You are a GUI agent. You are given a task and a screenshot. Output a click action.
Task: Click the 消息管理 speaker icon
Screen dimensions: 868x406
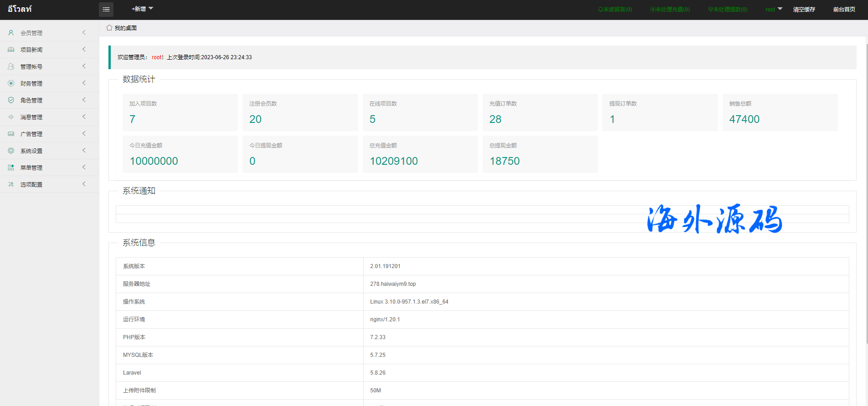11,117
